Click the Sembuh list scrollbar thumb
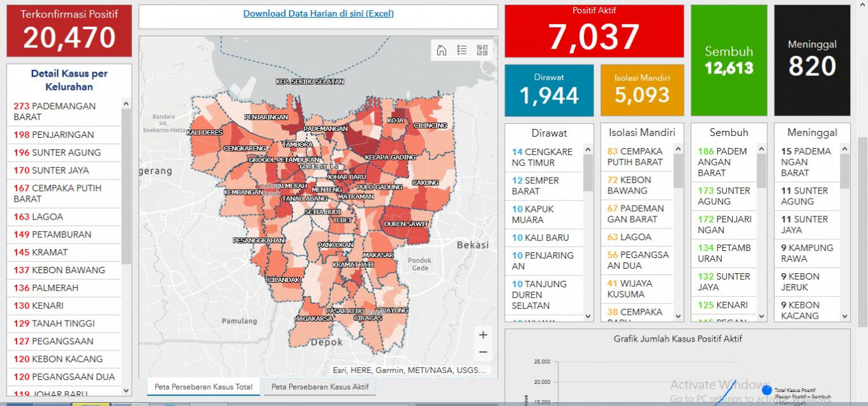This screenshot has width=868, height=406. click(x=762, y=171)
